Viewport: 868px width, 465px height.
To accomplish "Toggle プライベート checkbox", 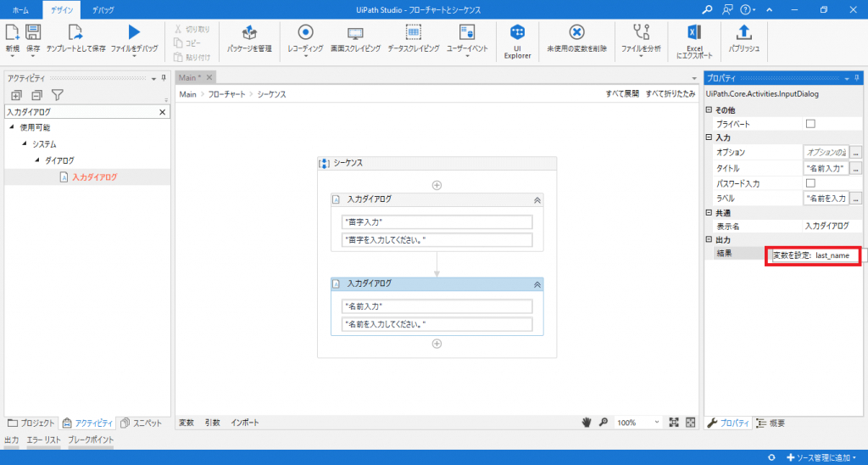I will (810, 124).
